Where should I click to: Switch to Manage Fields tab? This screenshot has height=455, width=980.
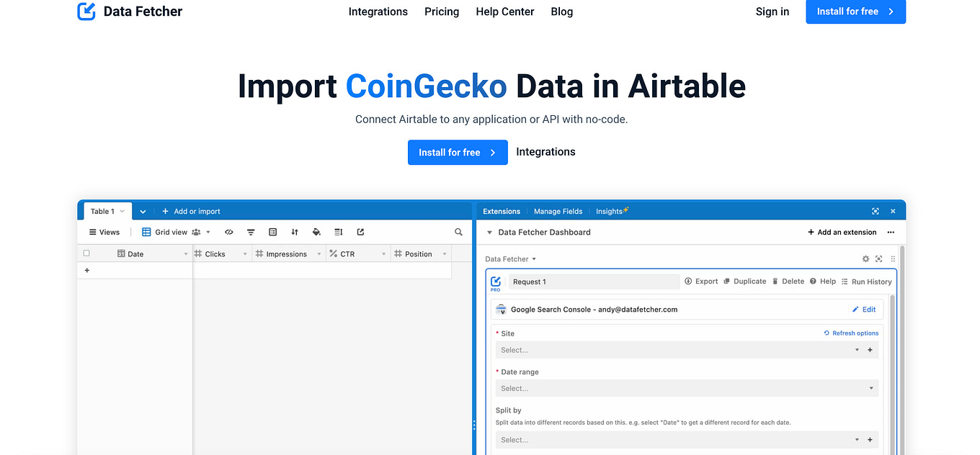coord(558,212)
